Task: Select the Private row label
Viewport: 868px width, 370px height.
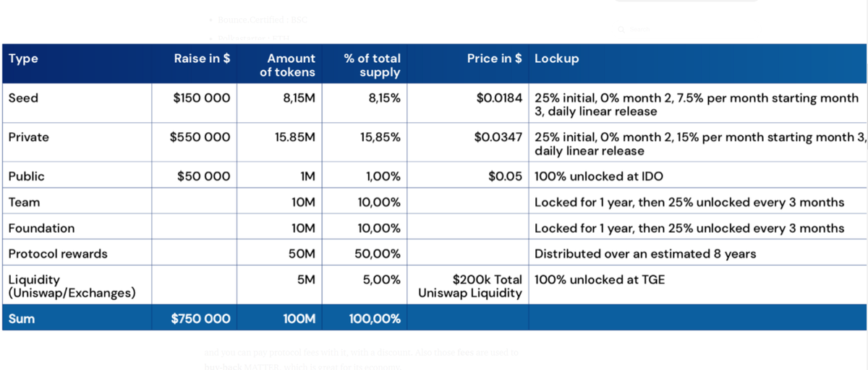Action: (28, 137)
